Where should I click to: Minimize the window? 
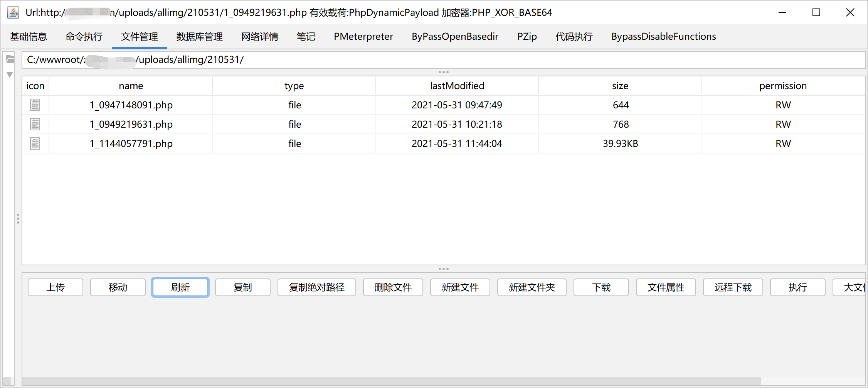(782, 12)
